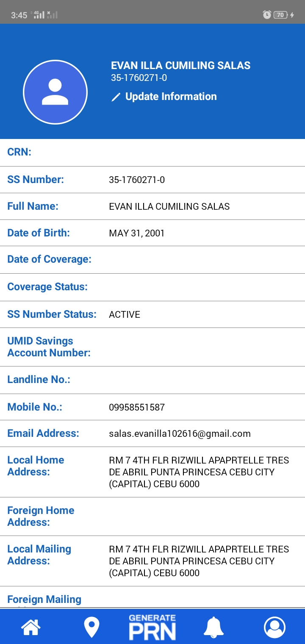Screen dimensions: 305x644
Task: Tap the member name in blue header
Action: click(180, 65)
